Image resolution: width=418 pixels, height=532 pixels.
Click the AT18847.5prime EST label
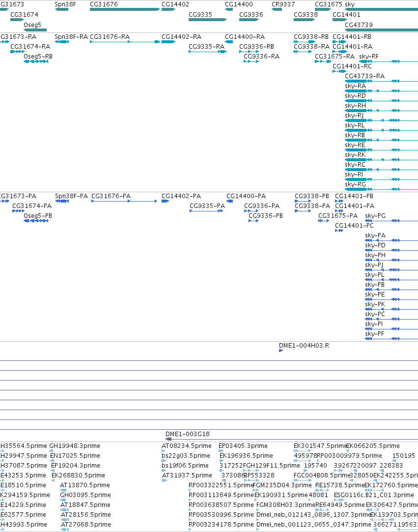85,505
